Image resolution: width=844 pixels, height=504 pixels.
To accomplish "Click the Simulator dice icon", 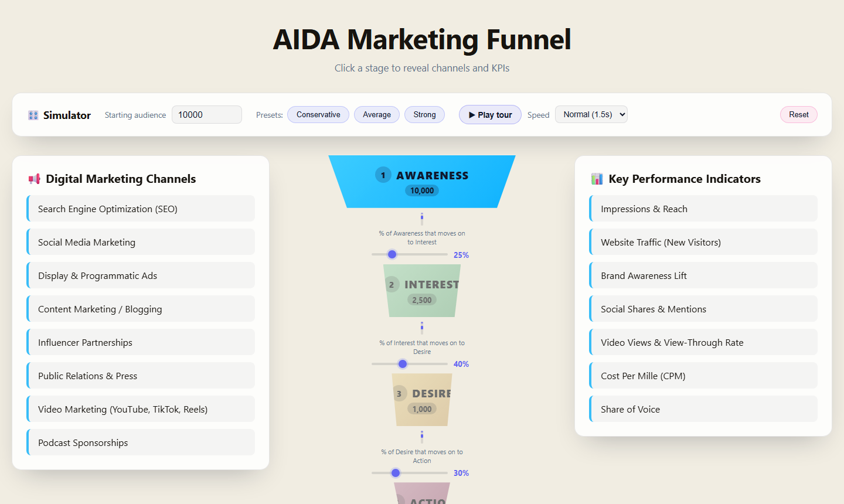I will [x=33, y=115].
